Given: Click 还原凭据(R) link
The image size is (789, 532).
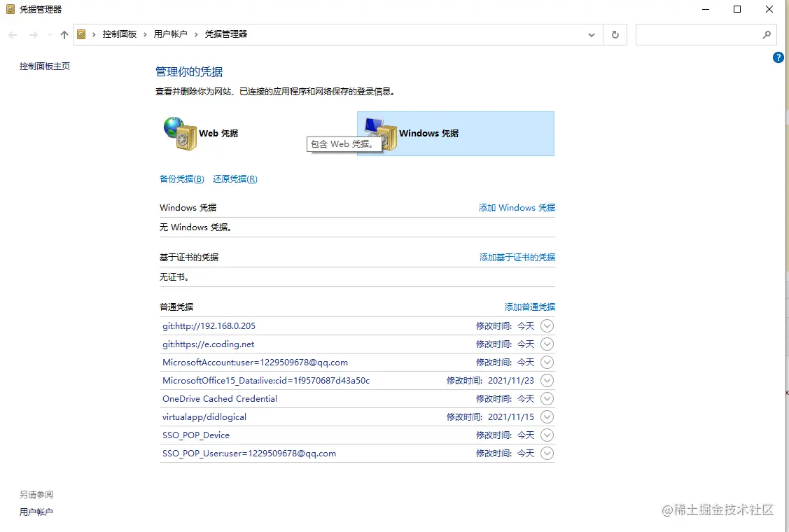Looking at the screenshot, I should tap(235, 178).
